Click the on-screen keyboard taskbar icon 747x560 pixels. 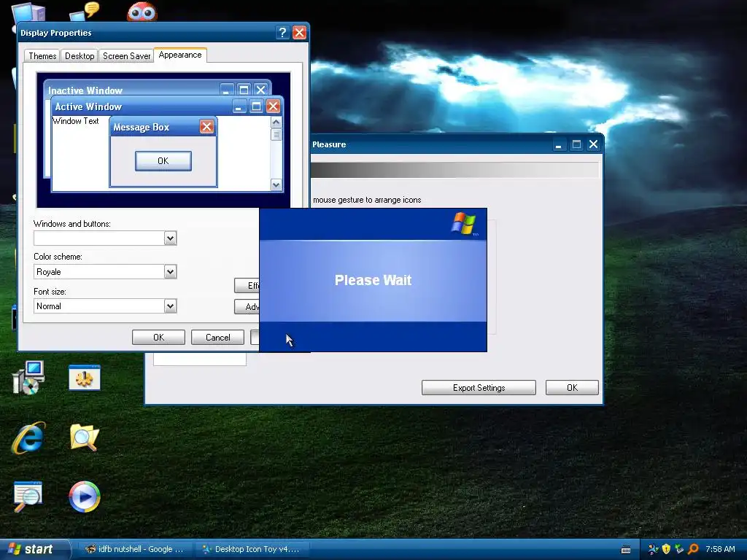[x=626, y=550]
